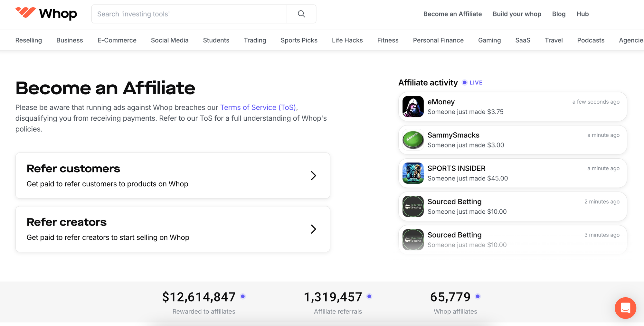Open the Hub page

tap(582, 14)
